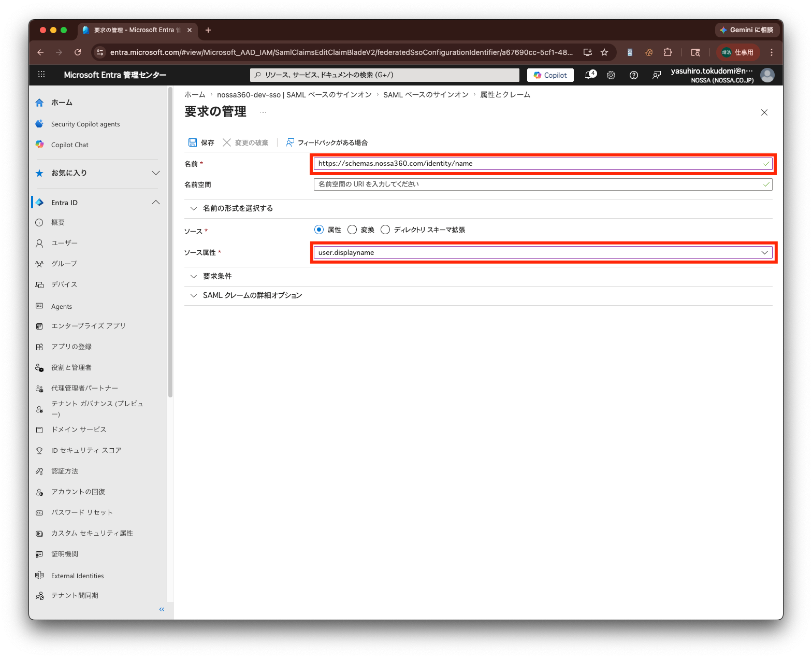
Task: Open ユーザー in the Entra ID menu
Action: pos(64,243)
